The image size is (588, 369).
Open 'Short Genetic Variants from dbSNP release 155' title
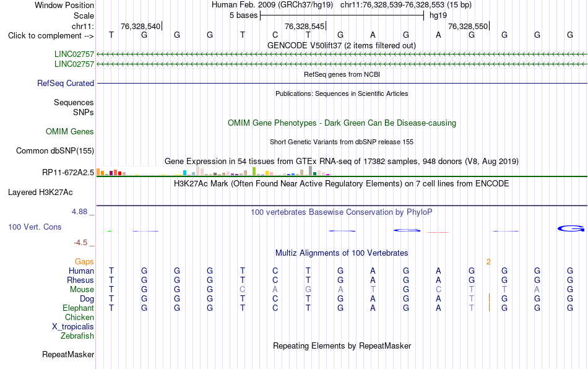[x=342, y=142]
